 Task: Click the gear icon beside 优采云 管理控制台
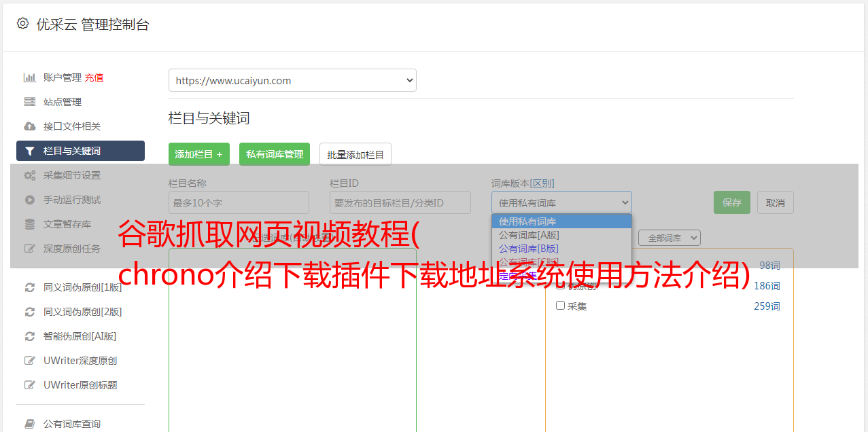click(x=22, y=24)
